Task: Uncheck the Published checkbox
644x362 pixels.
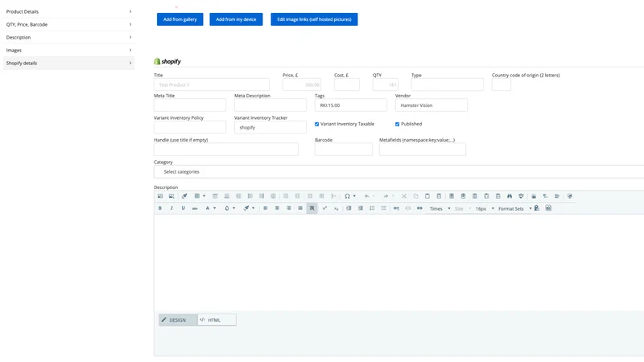Action: click(x=397, y=124)
